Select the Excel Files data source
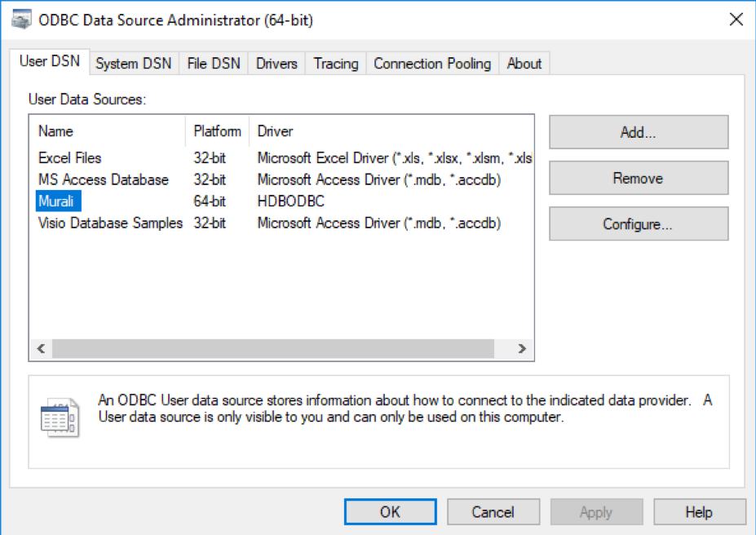Image resolution: width=756 pixels, height=535 pixels. tap(70, 158)
